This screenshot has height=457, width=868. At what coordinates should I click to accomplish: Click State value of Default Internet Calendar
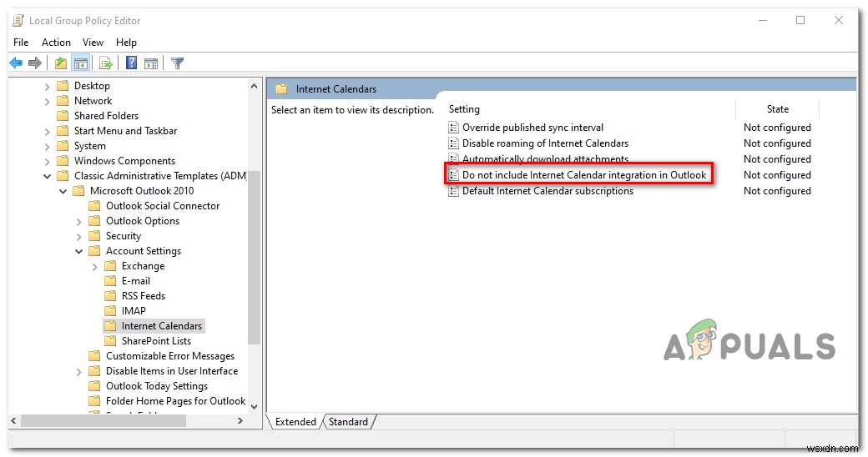tap(777, 191)
